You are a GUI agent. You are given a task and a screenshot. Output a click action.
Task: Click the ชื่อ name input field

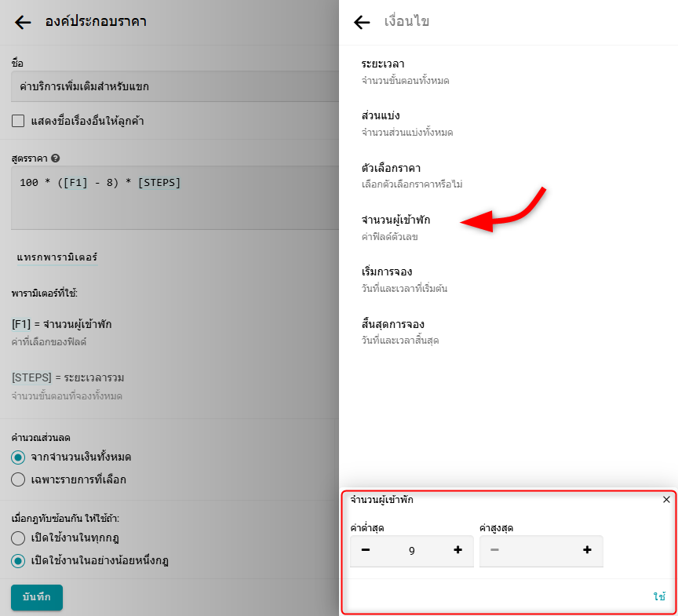point(173,86)
